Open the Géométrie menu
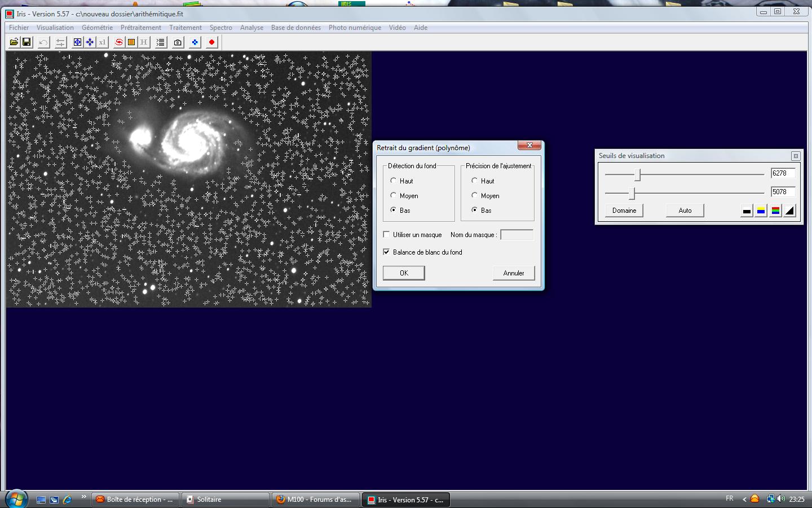The image size is (812, 508). click(x=97, y=27)
